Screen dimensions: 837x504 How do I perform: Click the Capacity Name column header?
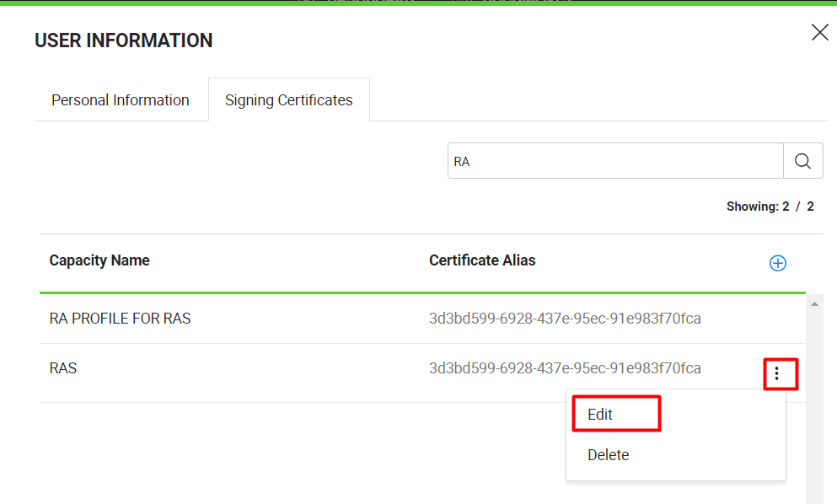click(99, 260)
